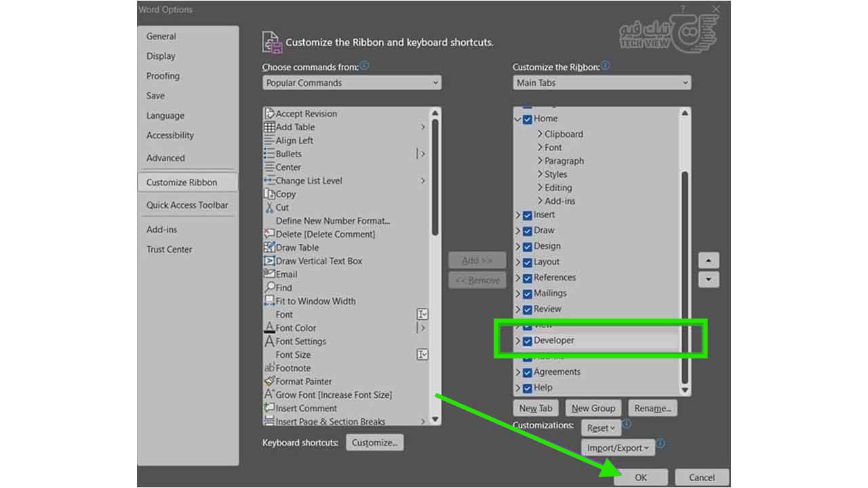Click the Bullets list icon

(269, 154)
